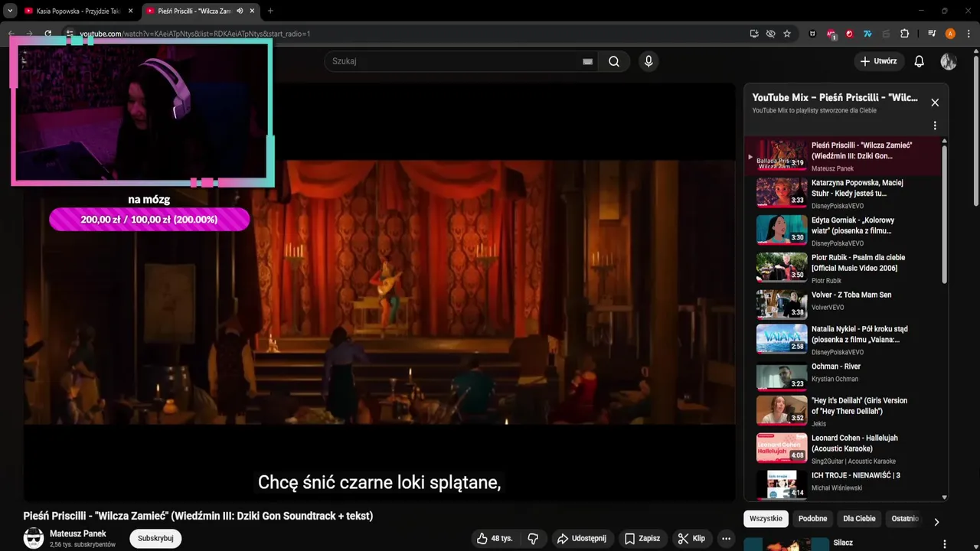
Task: Open the black cat extension
Action: pyautogui.click(x=812, y=34)
